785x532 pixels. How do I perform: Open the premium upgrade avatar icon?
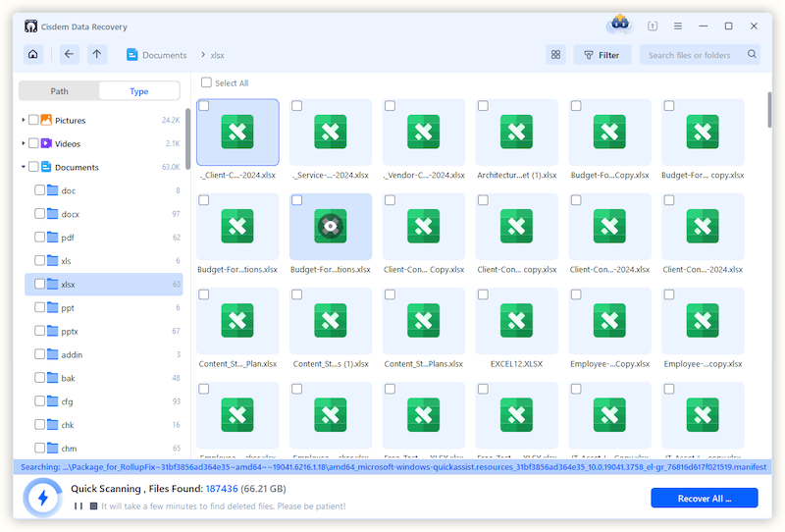[x=620, y=24]
